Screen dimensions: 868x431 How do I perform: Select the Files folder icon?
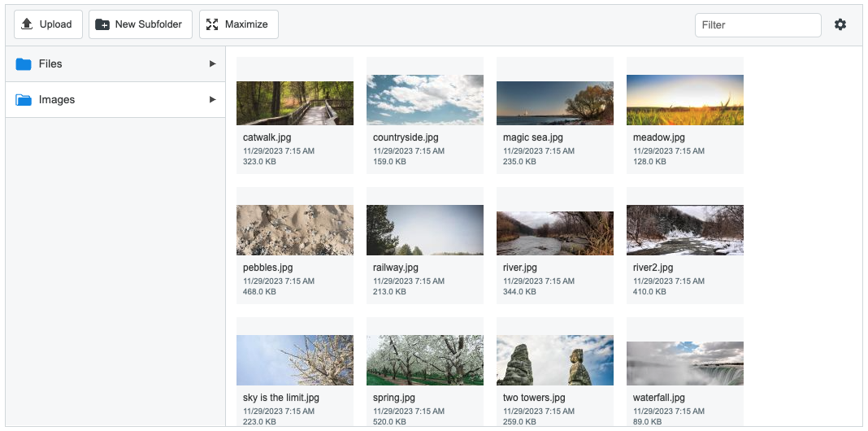pos(24,63)
